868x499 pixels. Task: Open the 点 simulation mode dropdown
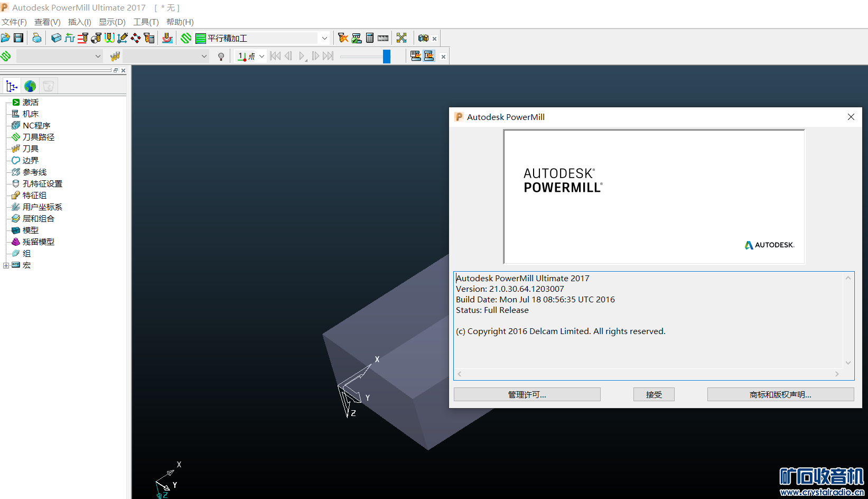pyautogui.click(x=262, y=57)
